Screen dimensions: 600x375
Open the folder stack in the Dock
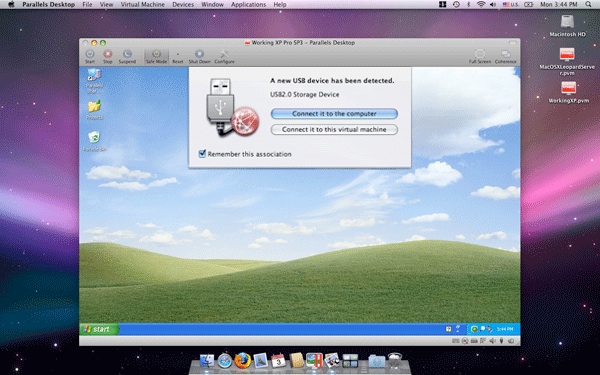[x=377, y=361]
